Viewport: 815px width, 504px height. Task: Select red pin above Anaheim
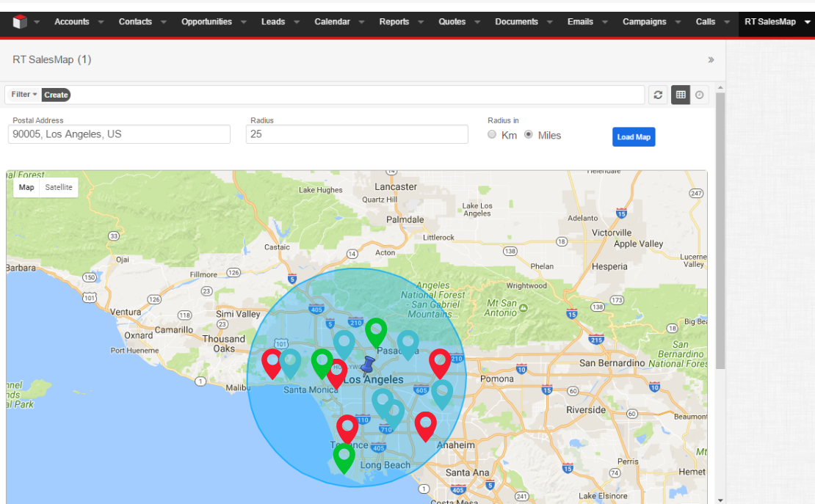tap(425, 427)
